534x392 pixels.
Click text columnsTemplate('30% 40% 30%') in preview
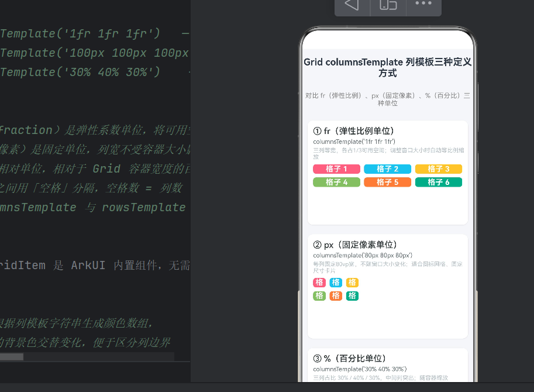(360, 369)
